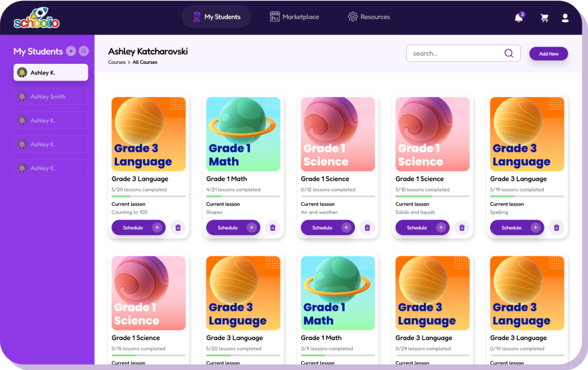Open Grade 1 Science thumbnail with 0/12 lessons
This screenshot has height=370, width=588.
[338, 134]
